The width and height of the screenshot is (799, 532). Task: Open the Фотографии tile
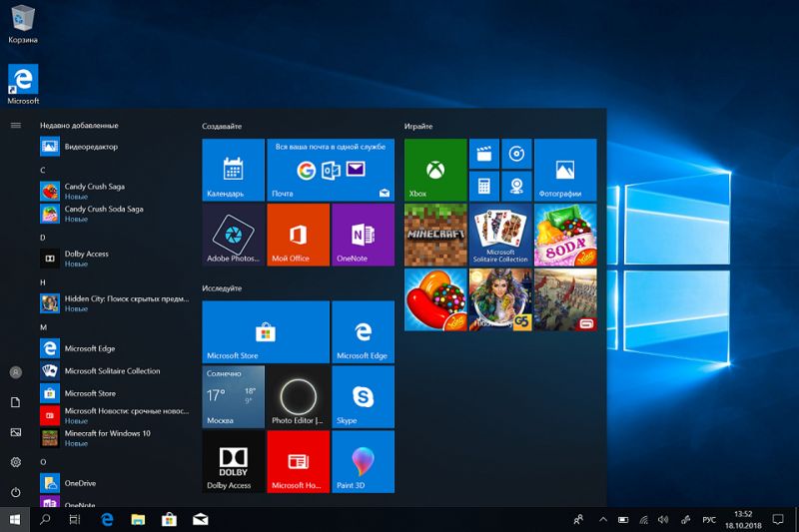tap(565, 170)
